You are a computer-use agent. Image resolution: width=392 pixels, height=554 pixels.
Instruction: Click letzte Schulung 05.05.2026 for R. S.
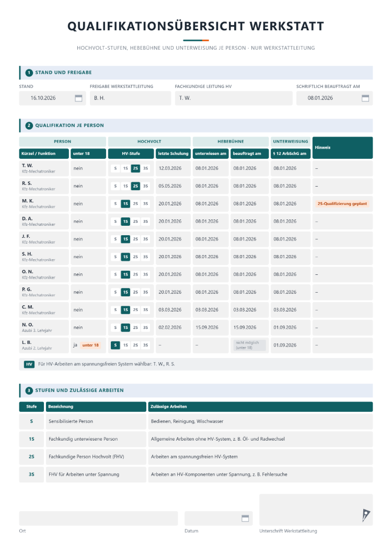pos(172,186)
